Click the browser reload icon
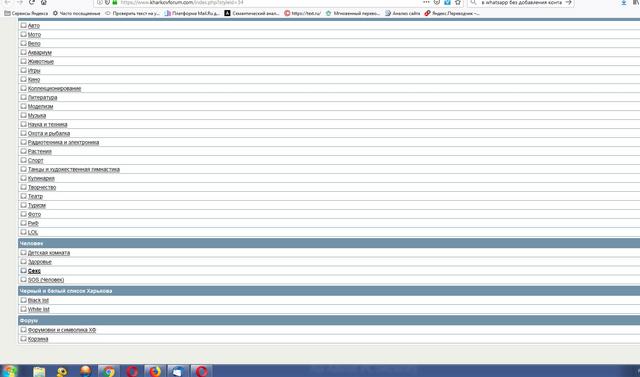The width and height of the screenshot is (640, 377). point(32,2)
